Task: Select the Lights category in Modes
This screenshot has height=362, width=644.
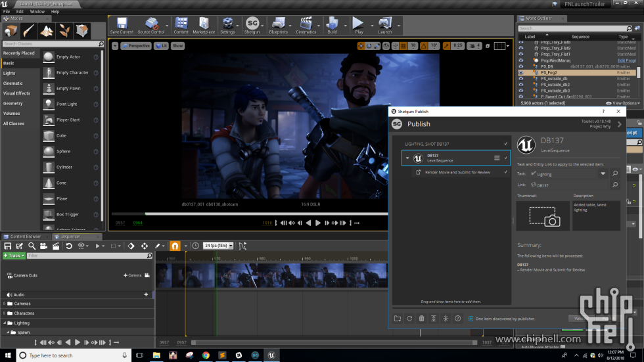Action: coord(9,73)
